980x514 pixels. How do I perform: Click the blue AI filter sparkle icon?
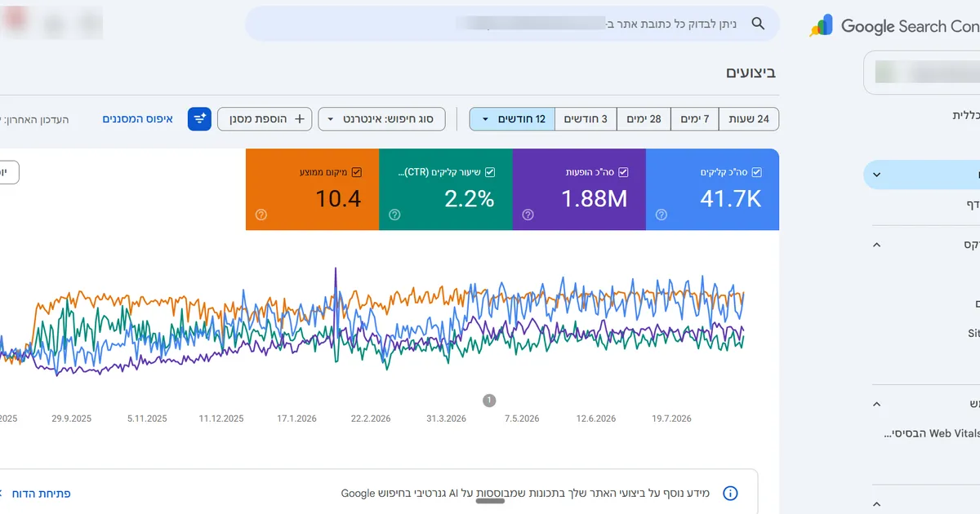coord(199,119)
